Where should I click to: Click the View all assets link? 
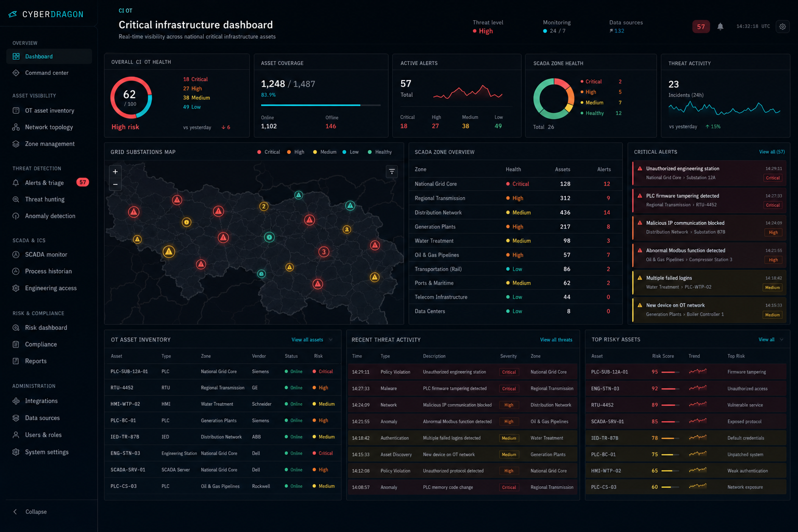coord(307,340)
